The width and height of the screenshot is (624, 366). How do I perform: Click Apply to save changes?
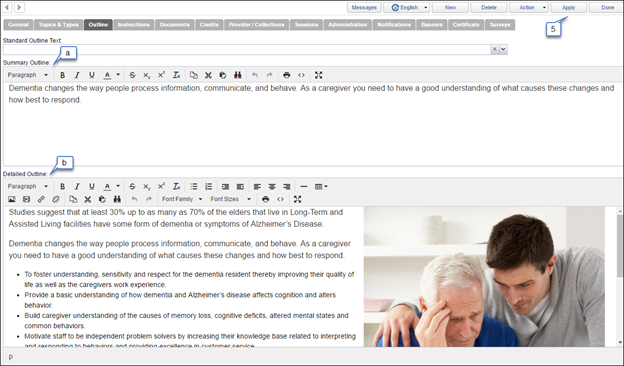(569, 8)
